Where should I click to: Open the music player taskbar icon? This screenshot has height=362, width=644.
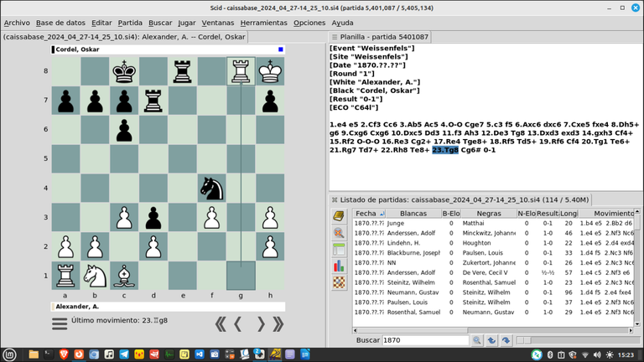109,354
